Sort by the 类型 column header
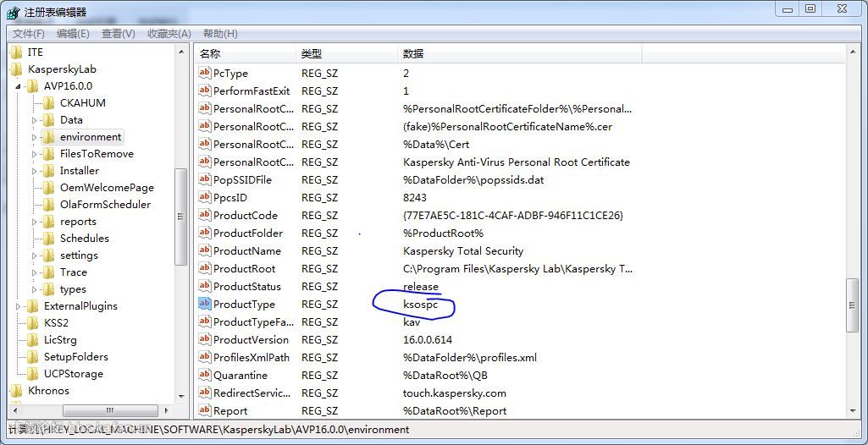The width and height of the screenshot is (868, 445). (347, 53)
